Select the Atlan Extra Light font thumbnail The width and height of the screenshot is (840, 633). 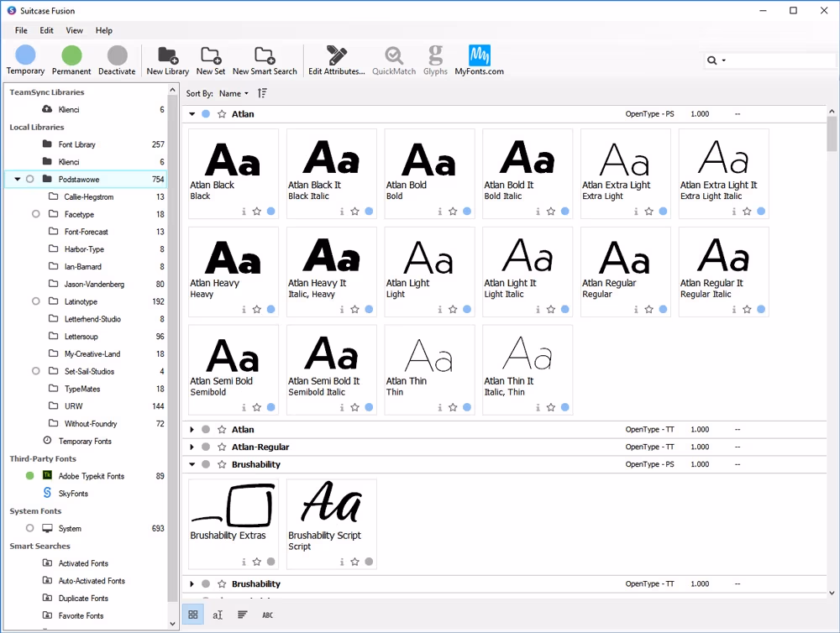[x=625, y=174]
